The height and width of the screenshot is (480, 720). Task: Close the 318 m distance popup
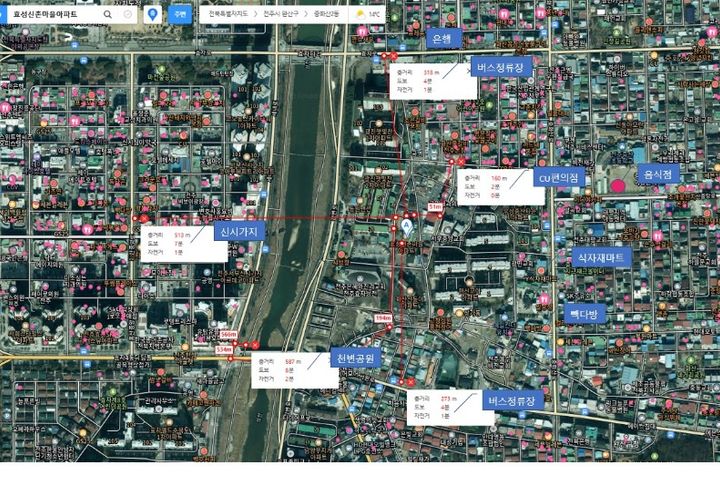469,71
